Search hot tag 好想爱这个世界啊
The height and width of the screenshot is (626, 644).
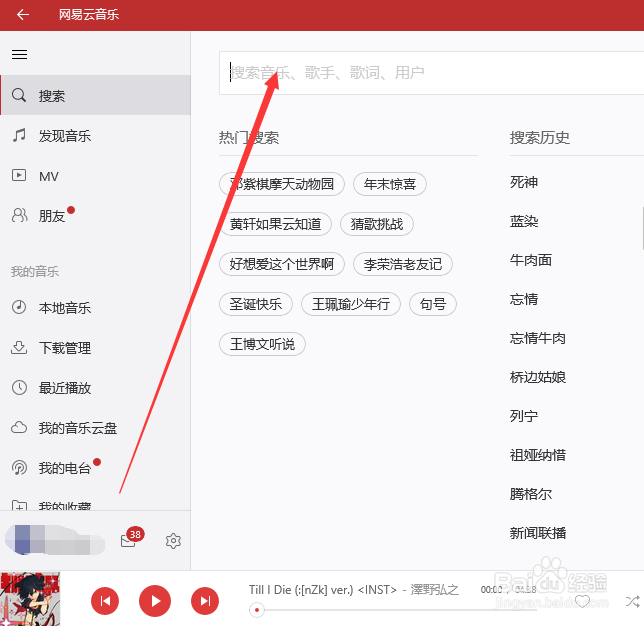click(x=282, y=264)
